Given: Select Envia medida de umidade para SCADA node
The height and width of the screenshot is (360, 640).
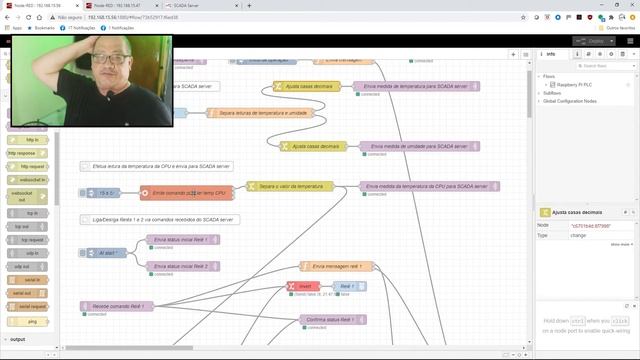Looking at the screenshot, I should pyautogui.click(x=419, y=146).
